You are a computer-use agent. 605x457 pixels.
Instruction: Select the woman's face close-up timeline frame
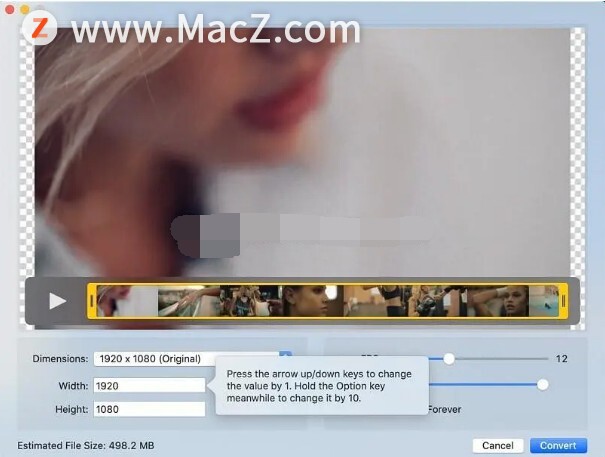point(313,301)
